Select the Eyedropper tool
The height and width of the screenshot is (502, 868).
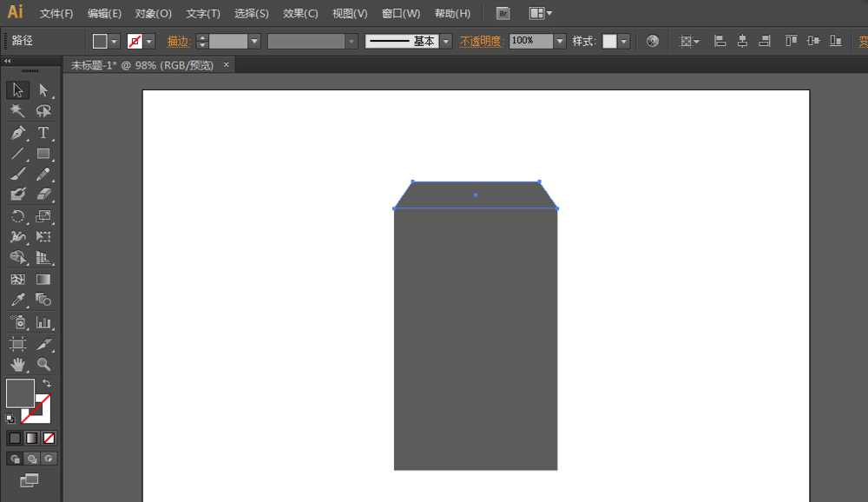17,300
